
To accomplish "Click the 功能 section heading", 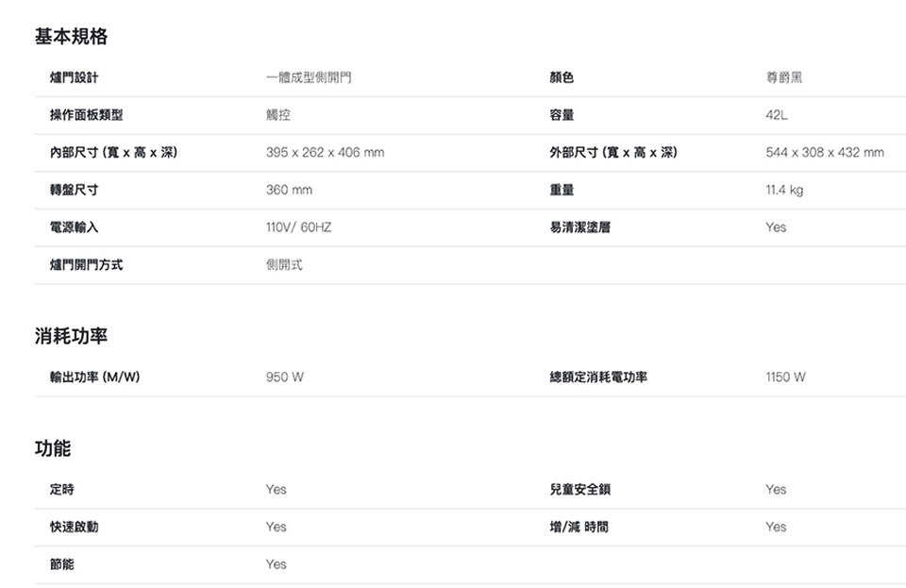I will tap(53, 449).
